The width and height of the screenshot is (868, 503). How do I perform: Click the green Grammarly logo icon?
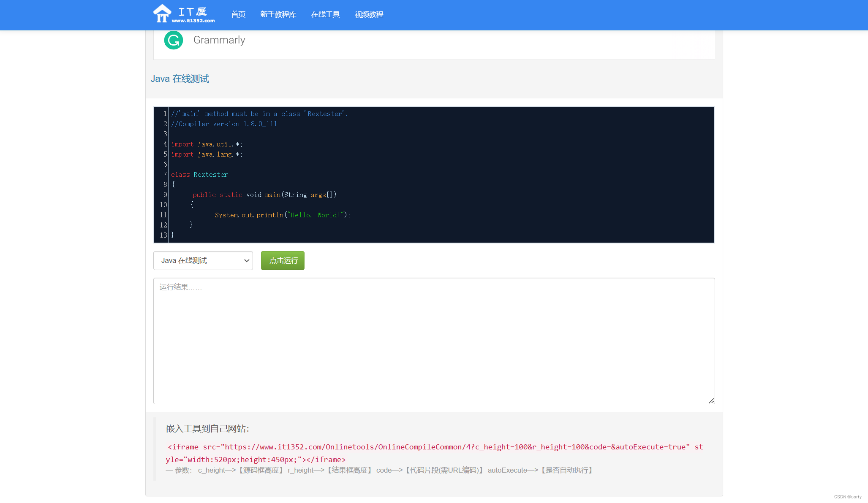[x=174, y=40]
